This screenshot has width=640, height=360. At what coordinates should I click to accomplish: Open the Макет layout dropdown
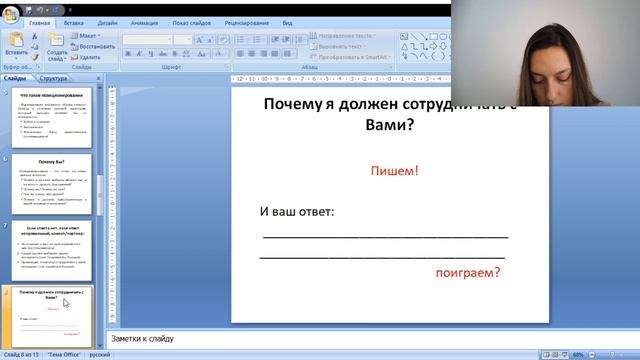click(86, 36)
